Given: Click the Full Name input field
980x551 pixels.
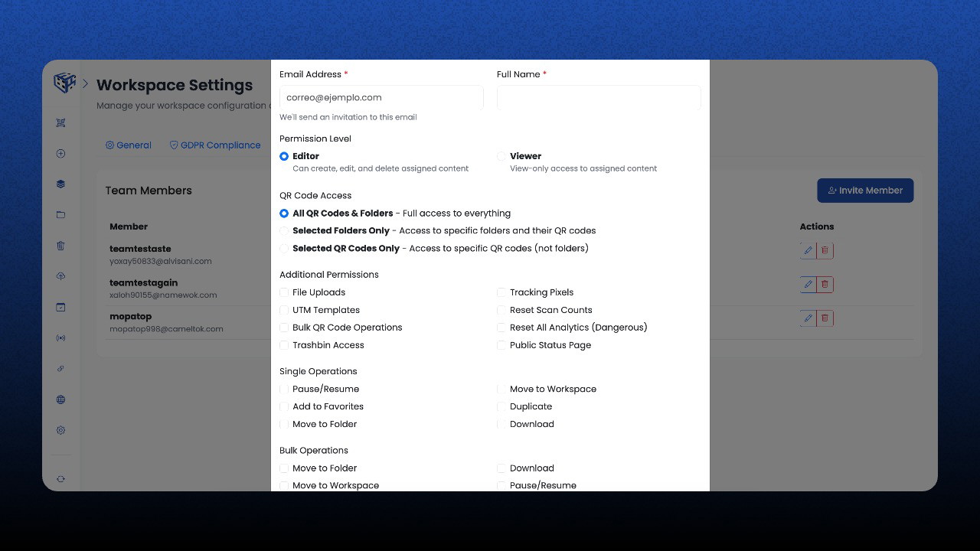Looking at the screenshot, I should tap(599, 98).
